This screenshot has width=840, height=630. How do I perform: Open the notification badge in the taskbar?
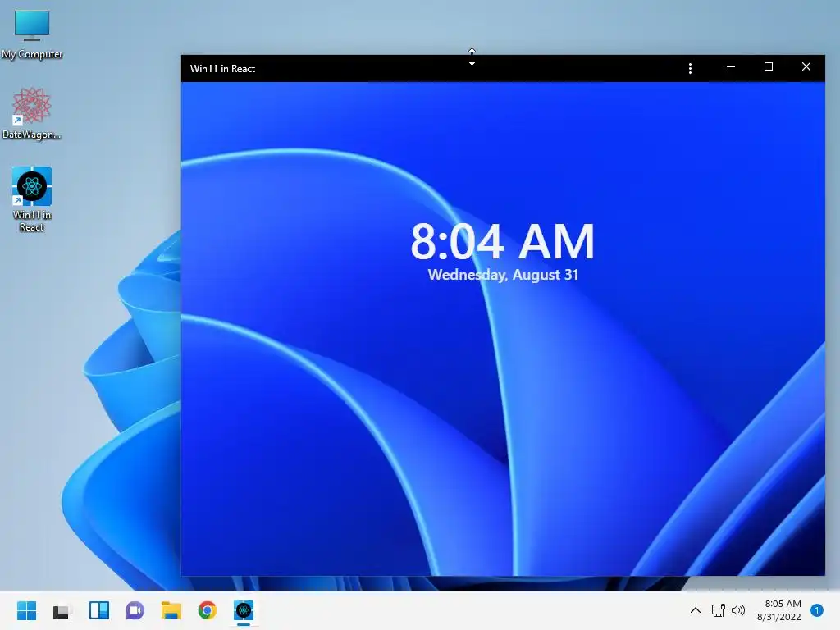pos(817,610)
